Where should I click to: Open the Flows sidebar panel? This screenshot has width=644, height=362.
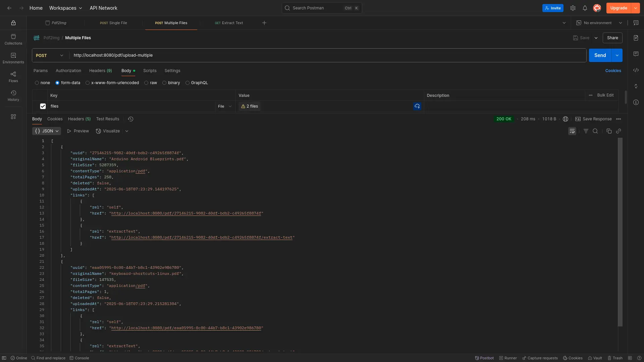[x=13, y=77]
